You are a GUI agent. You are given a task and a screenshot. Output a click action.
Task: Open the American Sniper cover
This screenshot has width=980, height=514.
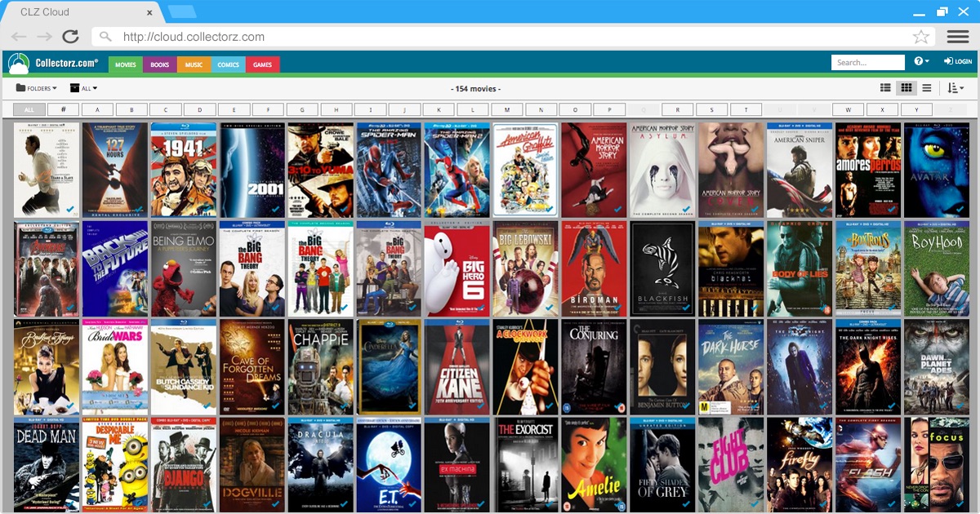pyautogui.click(x=800, y=170)
